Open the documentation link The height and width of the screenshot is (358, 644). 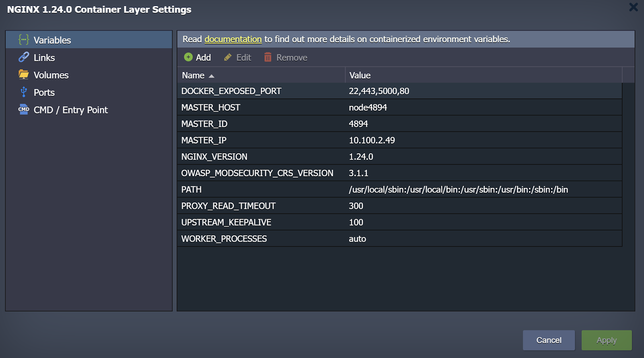coord(233,39)
